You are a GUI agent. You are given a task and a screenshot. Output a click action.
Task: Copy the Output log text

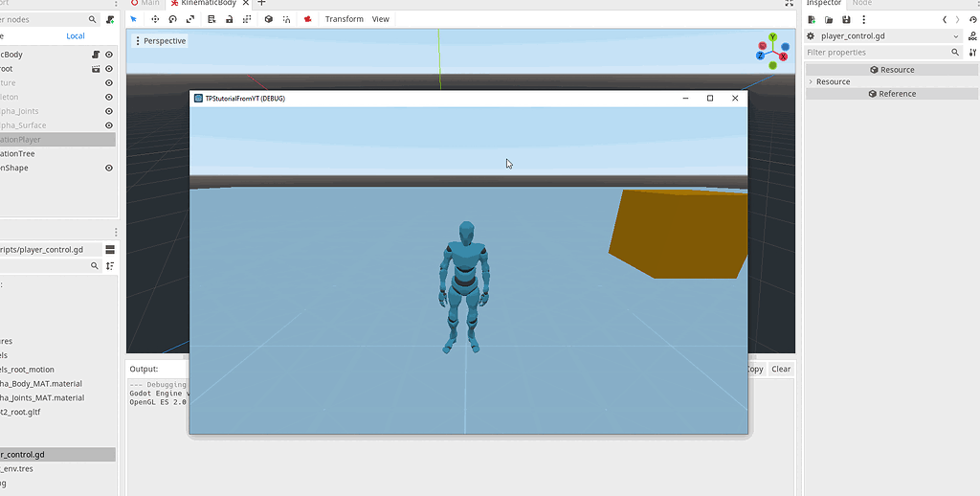click(x=756, y=369)
